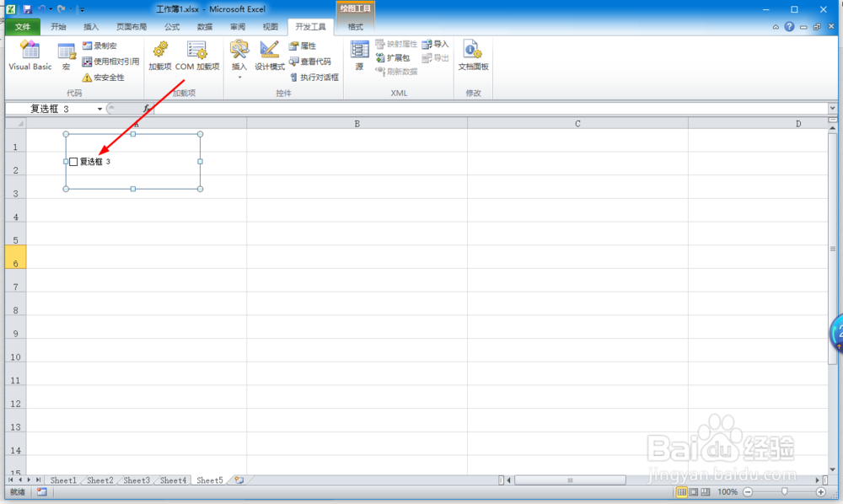The width and height of the screenshot is (843, 504).
Task: Open the Macros (宏) dialog
Action: coord(66,56)
